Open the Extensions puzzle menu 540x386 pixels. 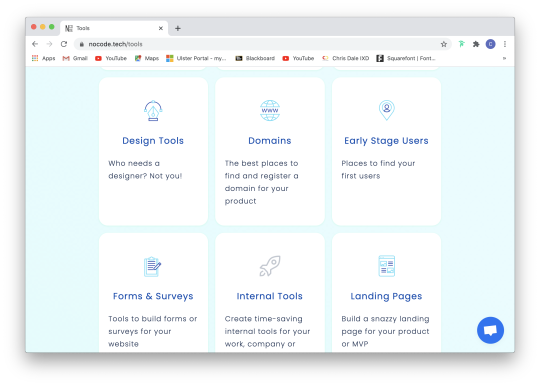point(476,44)
